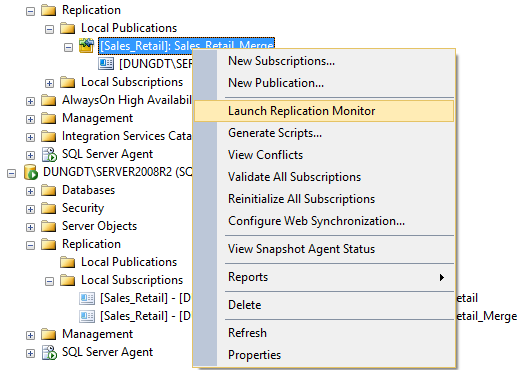The image size is (522, 370).
Task: Collapse the first server's Local Publications folder
Action: click(x=49, y=29)
